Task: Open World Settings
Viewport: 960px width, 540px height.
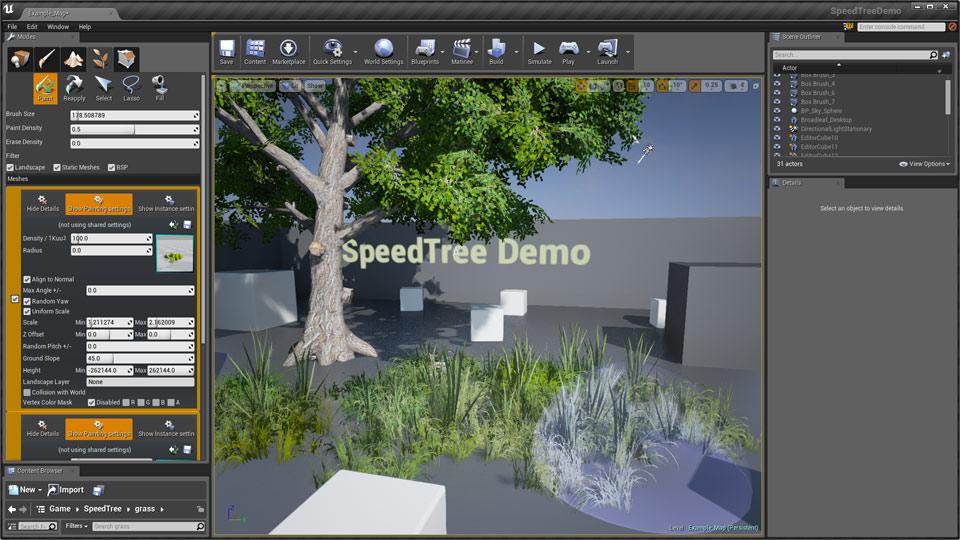Action: [383, 51]
